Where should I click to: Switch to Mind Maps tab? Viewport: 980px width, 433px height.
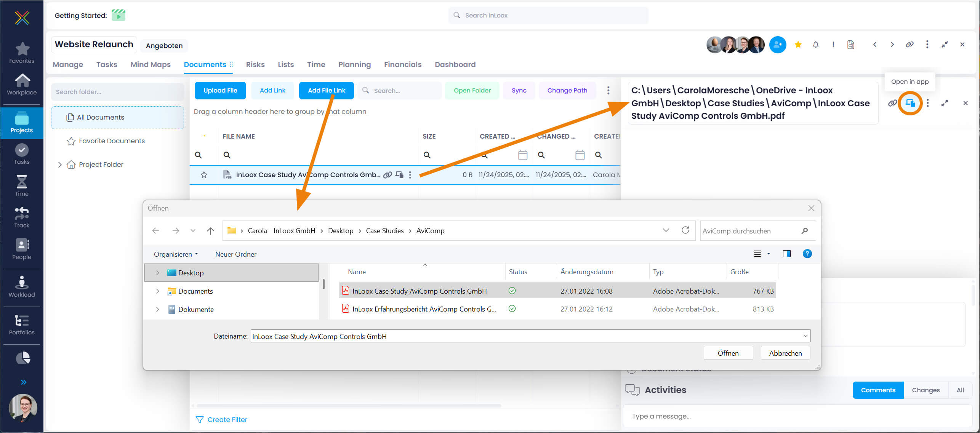(151, 64)
